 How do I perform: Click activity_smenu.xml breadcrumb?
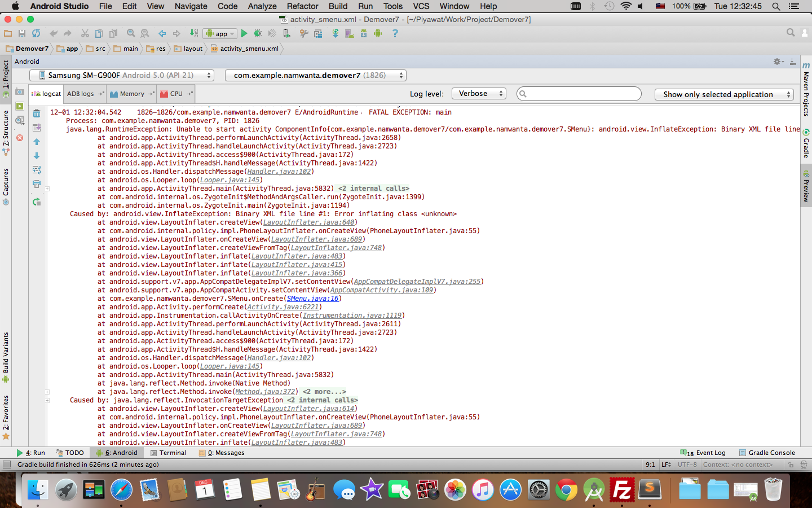tap(245, 49)
